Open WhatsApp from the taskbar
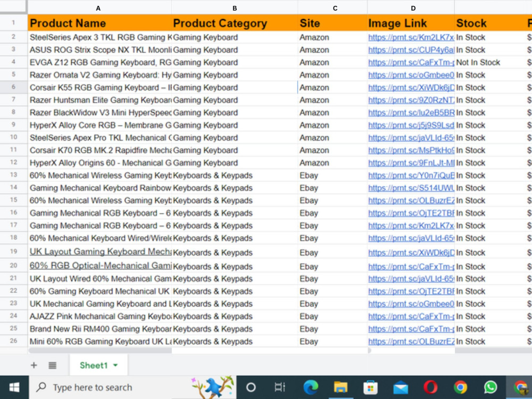 491,387
